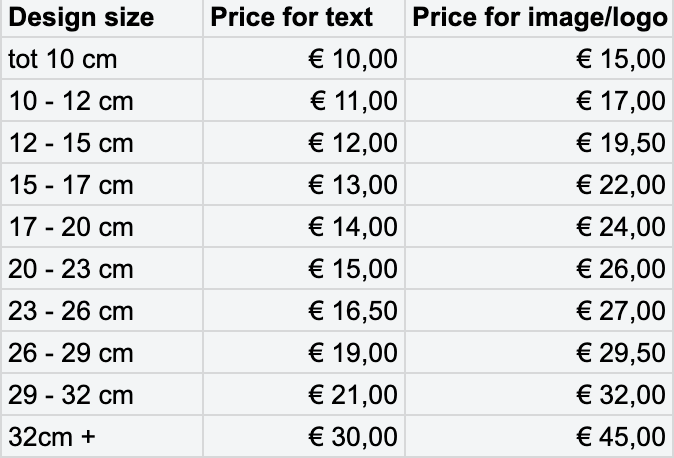Select the € 45,00 image price cell
The image size is (674, 458).
620,438
